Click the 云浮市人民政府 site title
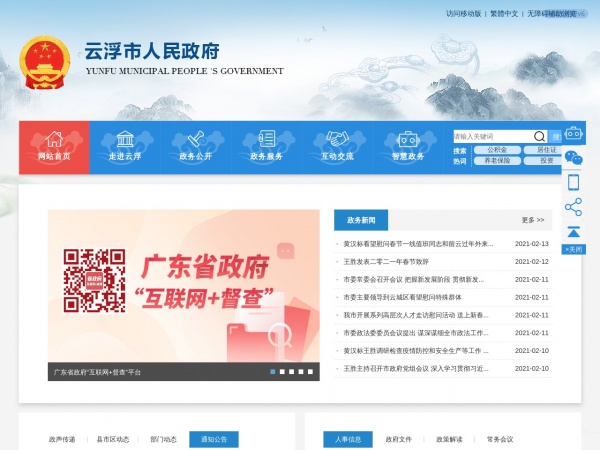600x450 pixels. coord(152,51)
